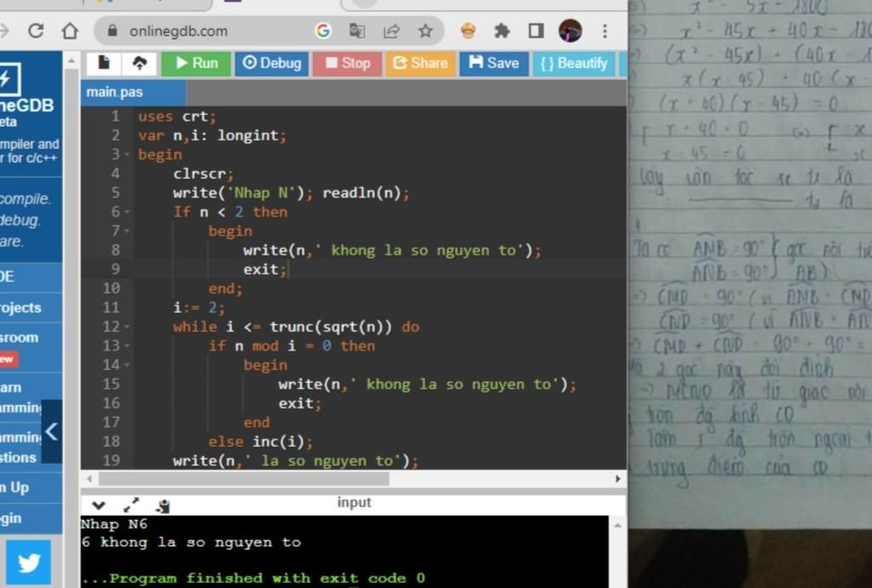Click the editor scroll left arrow
The width and height of the screenshot is (872, 588).
[89, 478]
